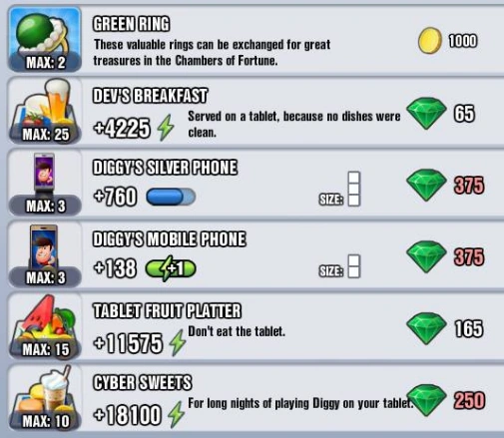The image size is (504, 438).
Task: Select the Tablet Fruit Platter icon
Action: 45,326
